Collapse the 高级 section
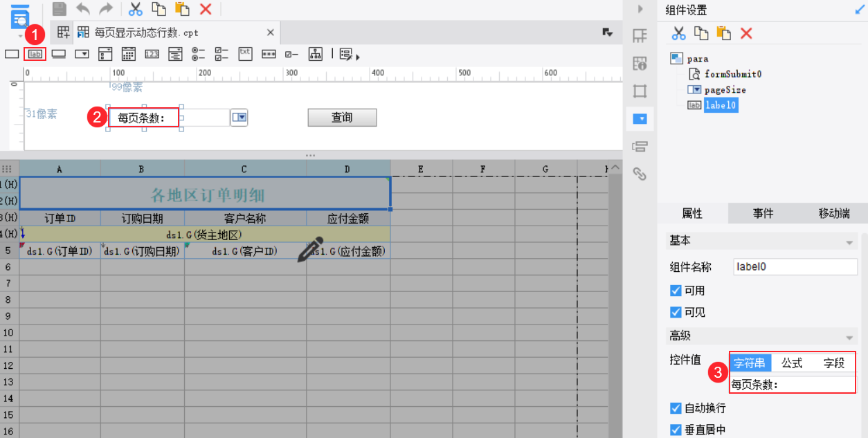This screenshot has height=438, width=868. [849, 338]
